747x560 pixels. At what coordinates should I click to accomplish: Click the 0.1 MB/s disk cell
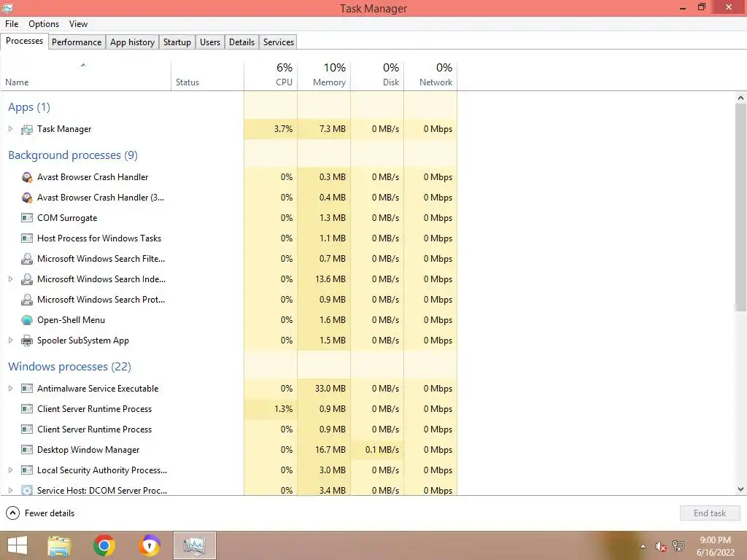pyautogui.click(x=377, y=450)
